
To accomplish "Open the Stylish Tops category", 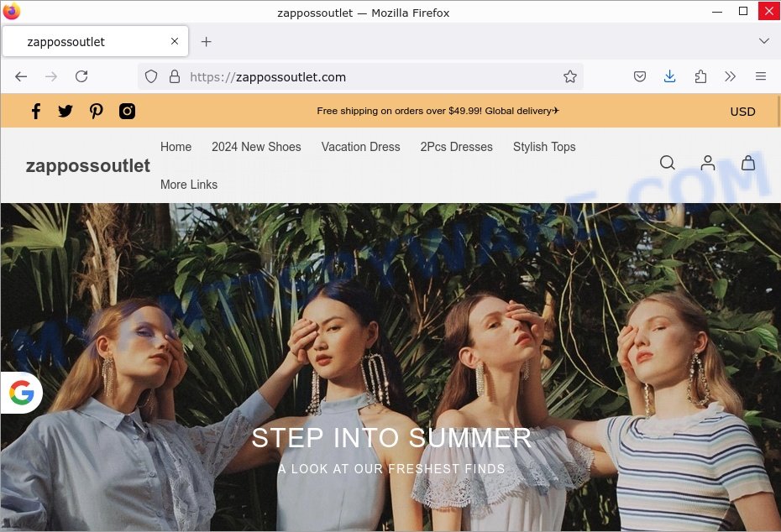I will pyautogui.click(x=544, y=147).
